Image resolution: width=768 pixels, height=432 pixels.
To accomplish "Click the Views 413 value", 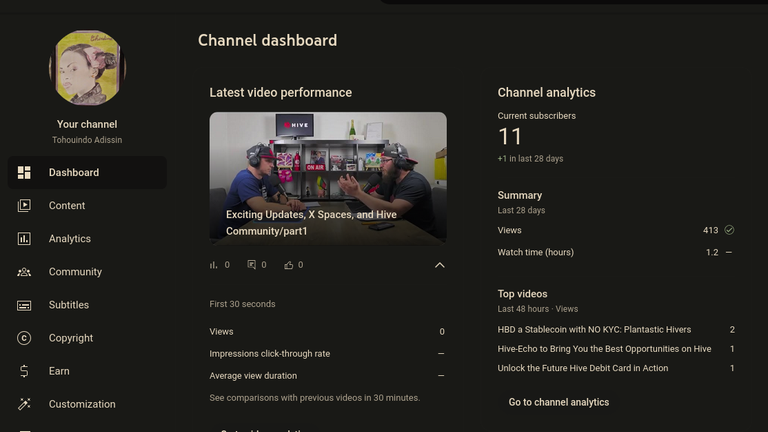I will (710, 230).
